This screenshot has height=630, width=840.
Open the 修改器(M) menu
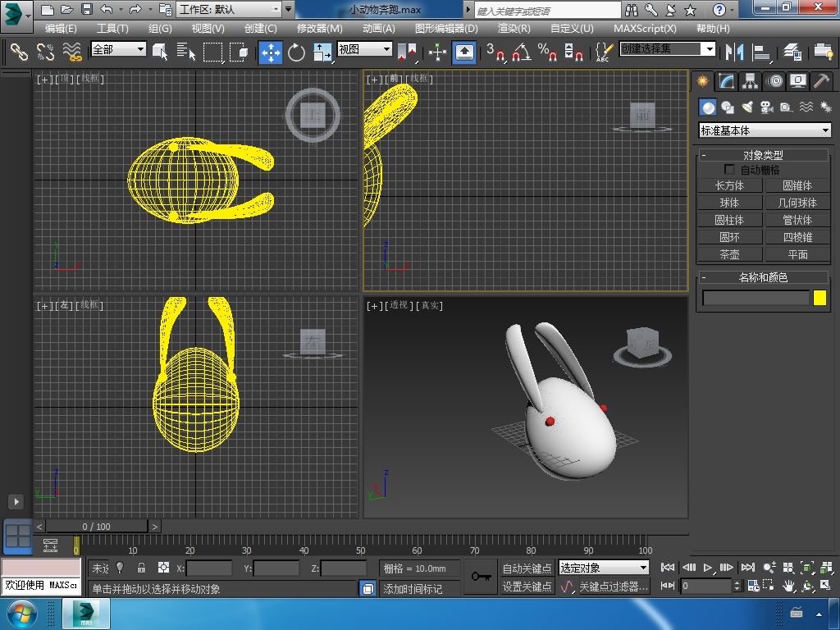pyautogui.click(x=320, y=28)
